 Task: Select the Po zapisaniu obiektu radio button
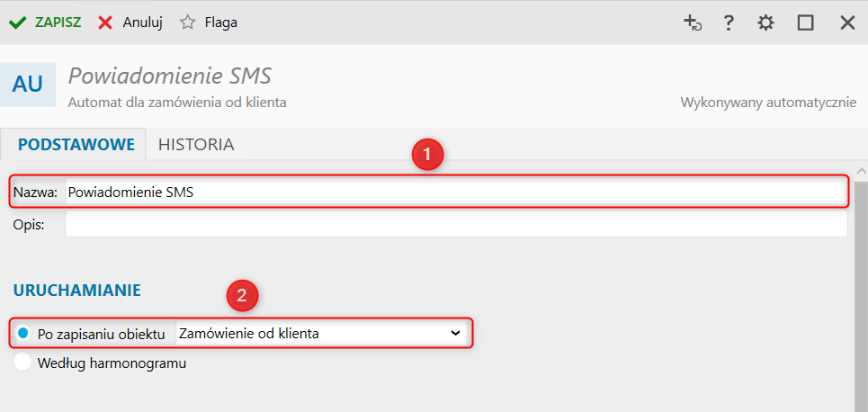[22, 334]
